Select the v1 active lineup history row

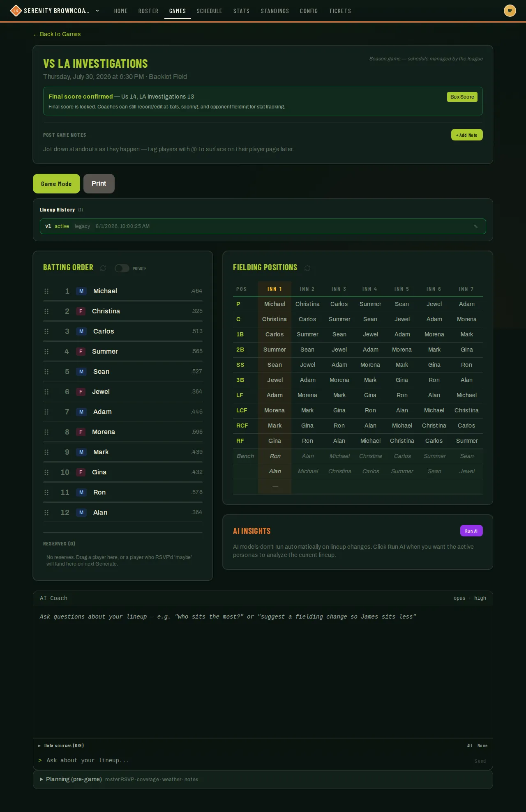coord(263,226)
